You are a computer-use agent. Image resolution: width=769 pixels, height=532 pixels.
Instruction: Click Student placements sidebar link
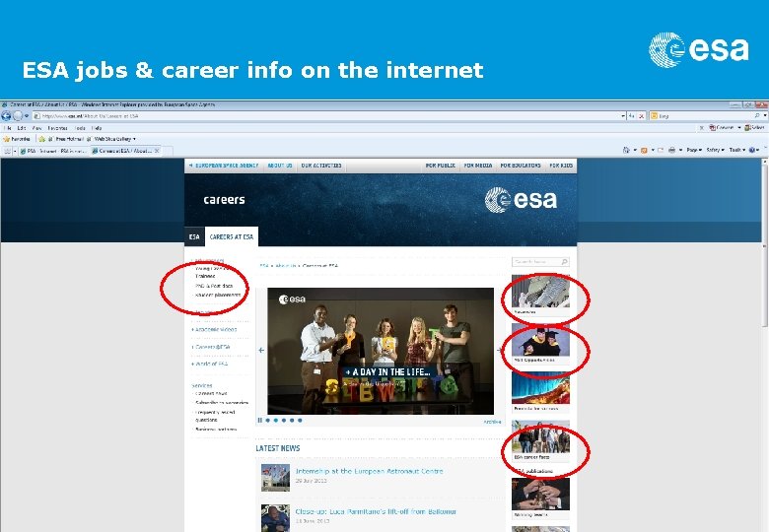[x=218, y=295]
